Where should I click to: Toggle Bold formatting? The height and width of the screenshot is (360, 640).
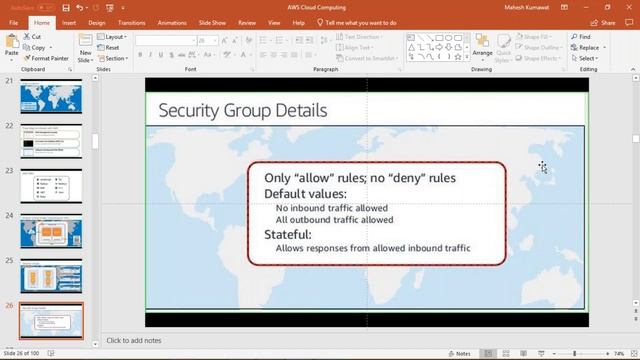pos(140,55)
